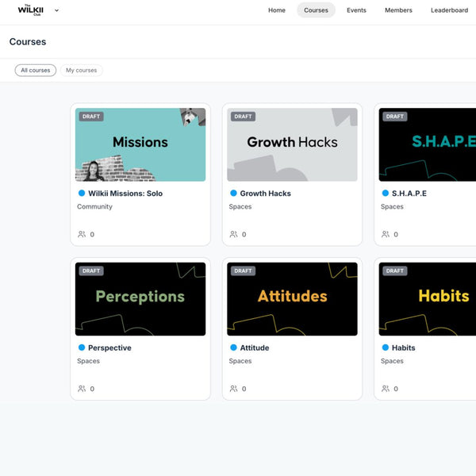476x476 pixels.
Task: View the Leaderboard page
Action: coord(449,10)
